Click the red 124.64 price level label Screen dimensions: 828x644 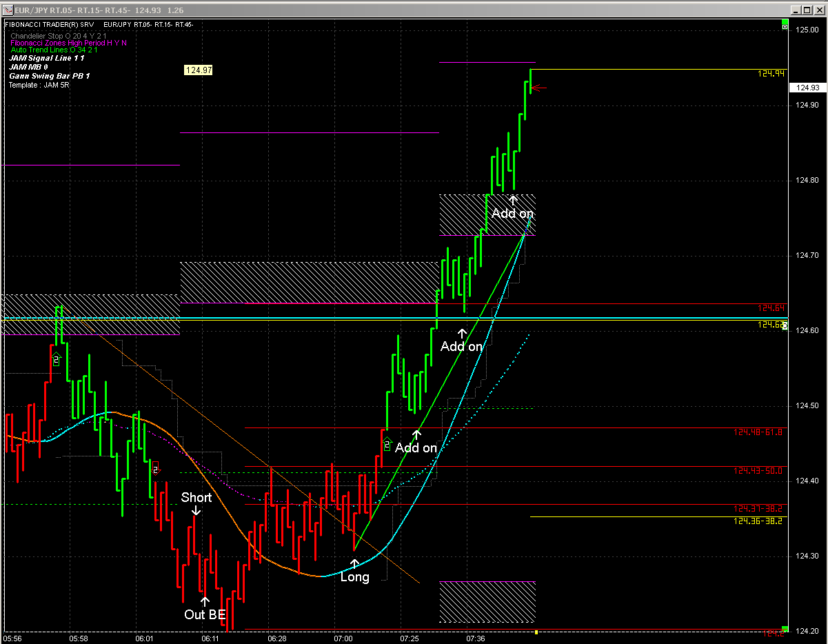[x=770, y=308]
